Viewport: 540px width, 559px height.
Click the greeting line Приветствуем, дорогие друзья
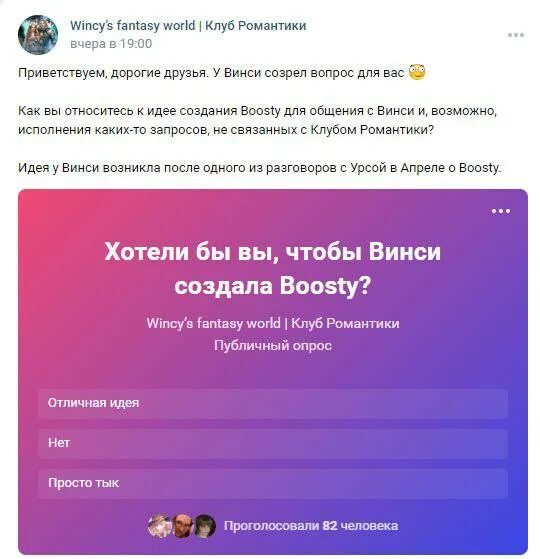click(113, 73)
